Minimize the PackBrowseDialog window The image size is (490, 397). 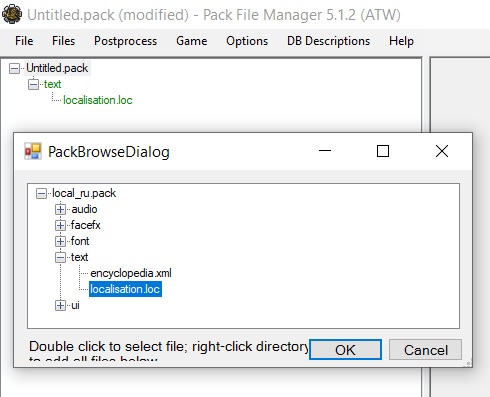point(325,151)
